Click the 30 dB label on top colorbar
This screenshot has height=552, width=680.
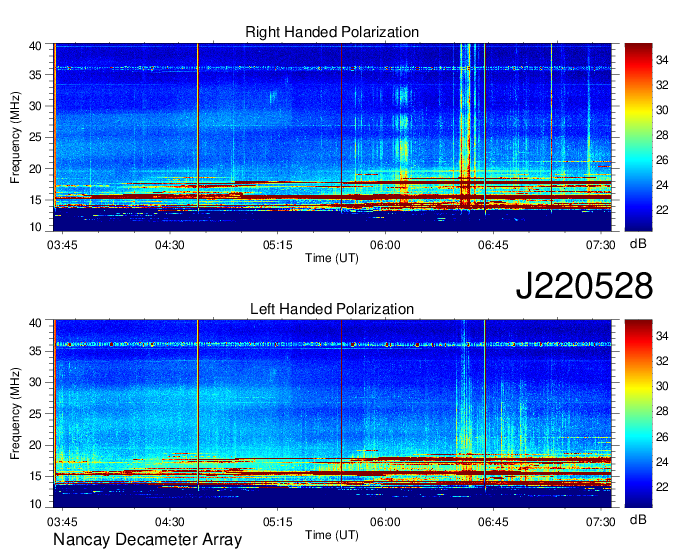662,110
